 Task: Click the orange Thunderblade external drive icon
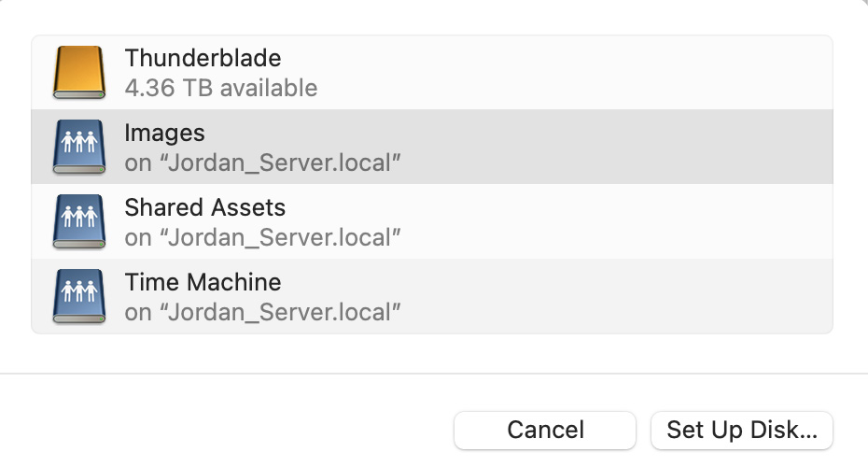click(x=79, y=73)
